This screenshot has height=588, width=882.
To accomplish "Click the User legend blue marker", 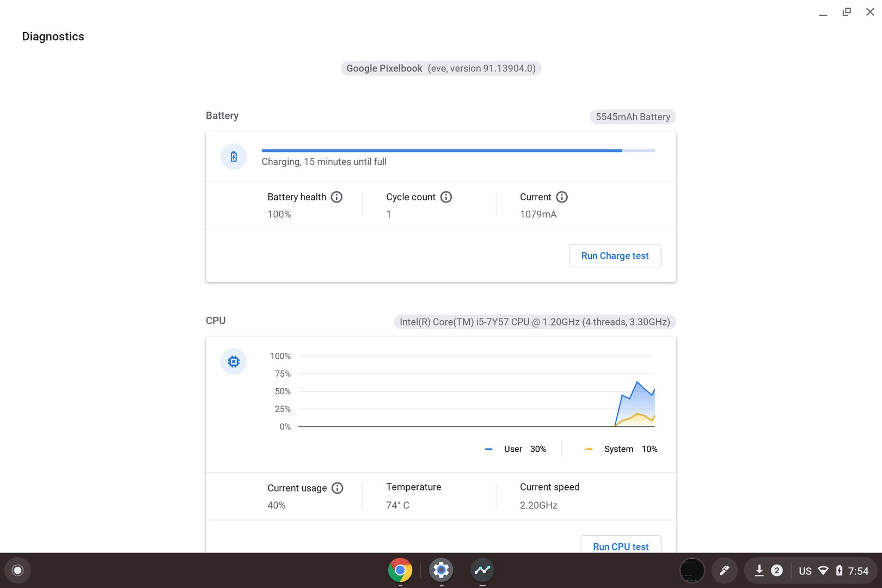I will pyautogui.click(x=488, y=449).
